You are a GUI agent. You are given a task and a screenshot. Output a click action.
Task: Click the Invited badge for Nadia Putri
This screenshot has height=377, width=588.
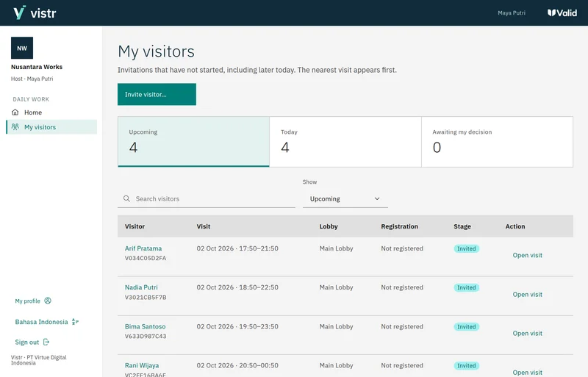467,288
